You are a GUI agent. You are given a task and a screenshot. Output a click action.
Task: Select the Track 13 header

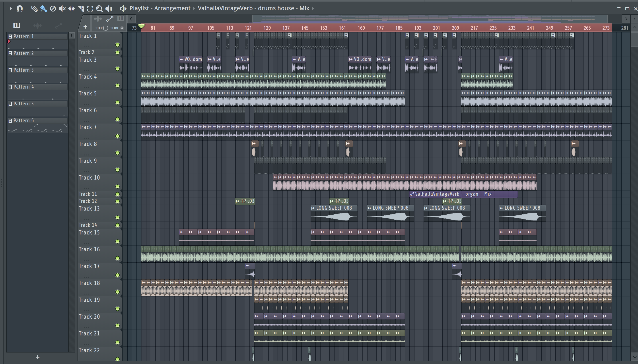[x=100, y=213]
